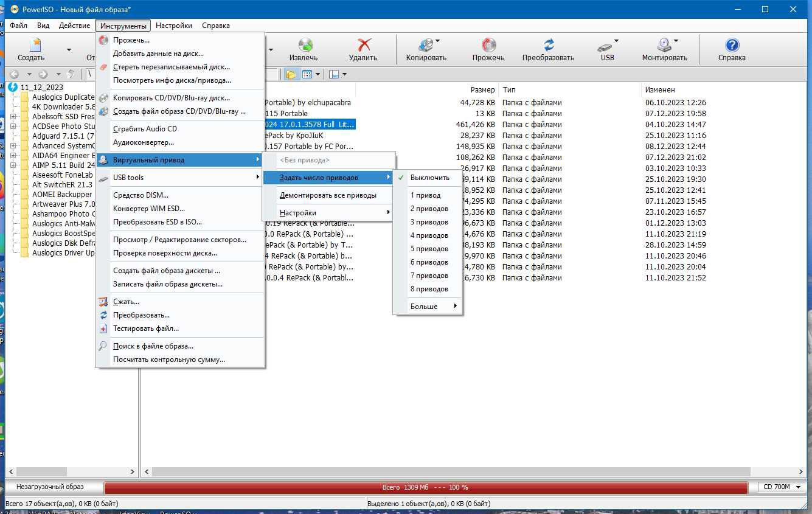
Task: Open the panel layout dropdown arrow
Action: tap(344, 74)
